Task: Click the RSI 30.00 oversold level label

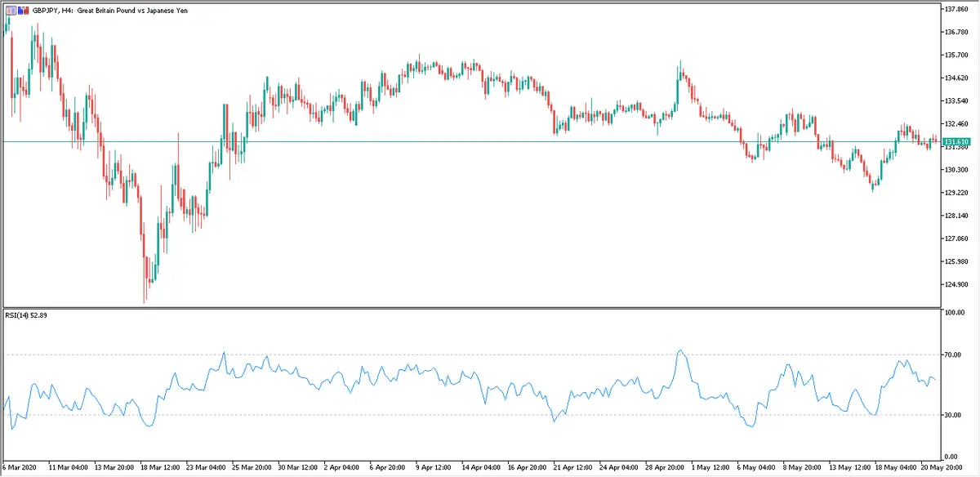Action: pyautogui.click(x=953, y=415)
